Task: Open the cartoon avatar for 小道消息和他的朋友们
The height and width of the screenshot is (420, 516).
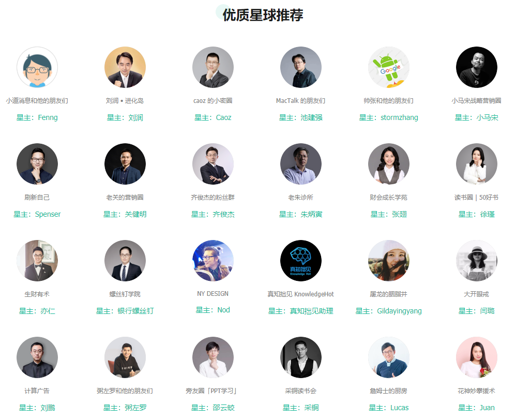Action: point(37,67)
